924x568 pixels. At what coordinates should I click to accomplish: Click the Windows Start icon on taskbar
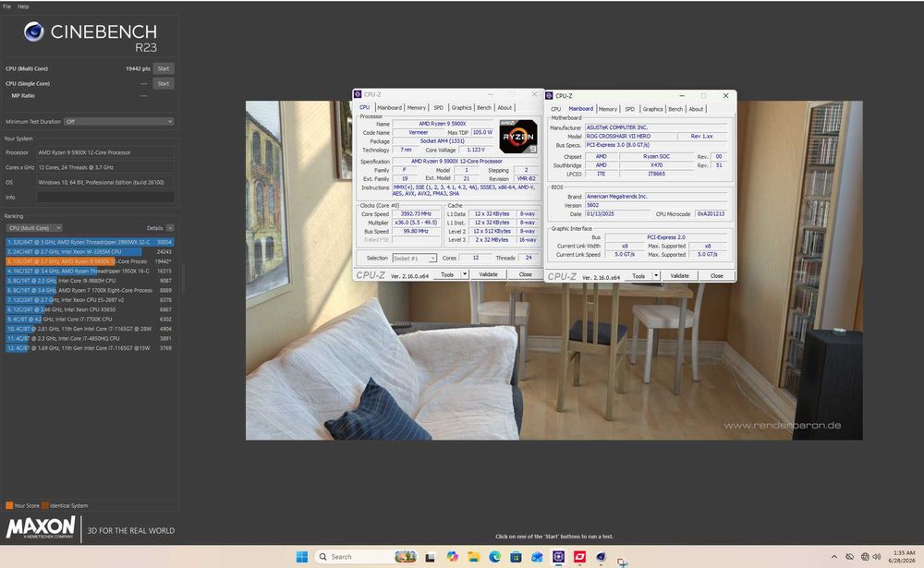click(302, 557)
